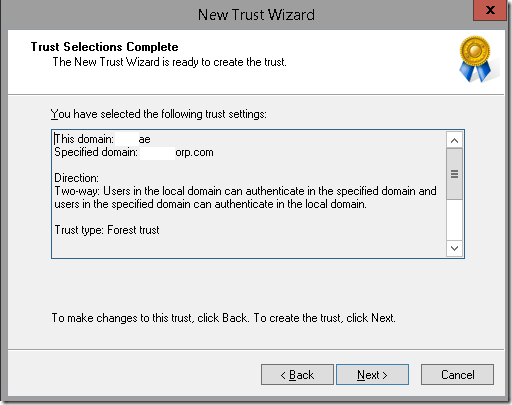Click the scrollbar thumb grip
The image size is (512, 405).
454,174
